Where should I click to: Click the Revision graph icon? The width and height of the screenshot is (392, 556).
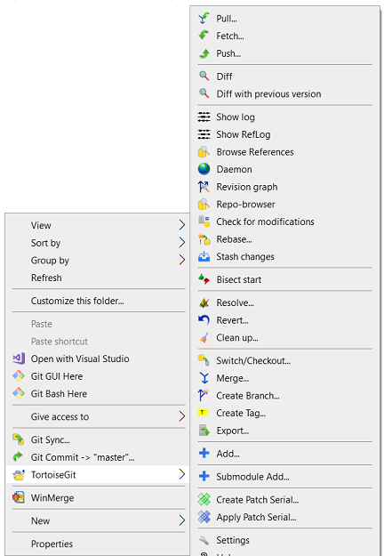[x=204, y=187]
